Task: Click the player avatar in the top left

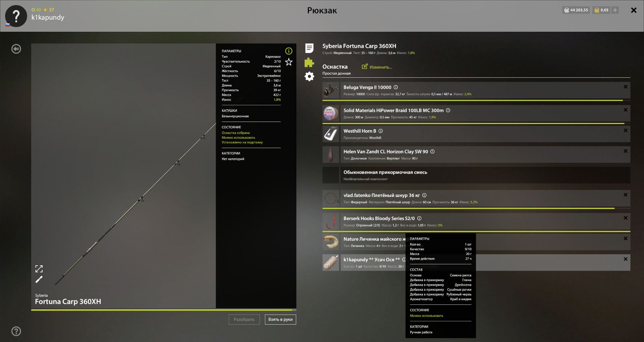Action: pos(16,16)
